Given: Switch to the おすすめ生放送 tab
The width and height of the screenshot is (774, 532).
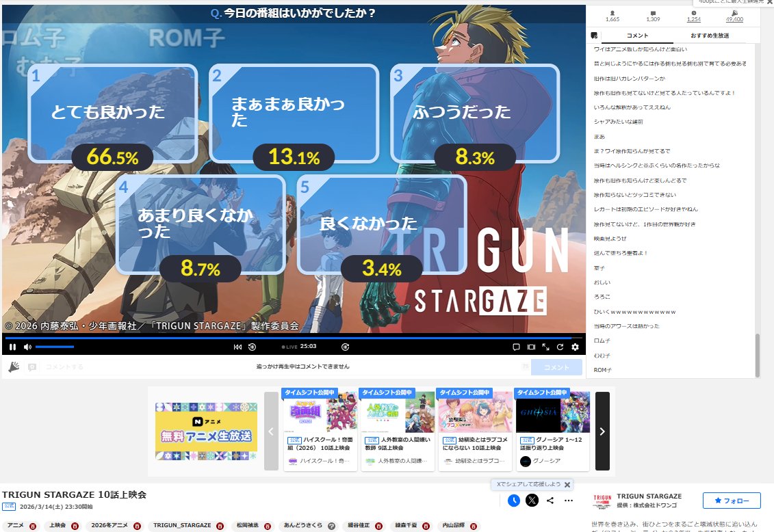Looking at the screenshot, I should coord(710,36).
